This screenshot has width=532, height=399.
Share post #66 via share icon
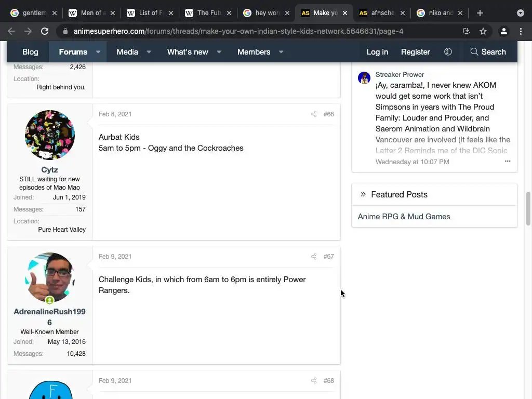tap(314, 114)
